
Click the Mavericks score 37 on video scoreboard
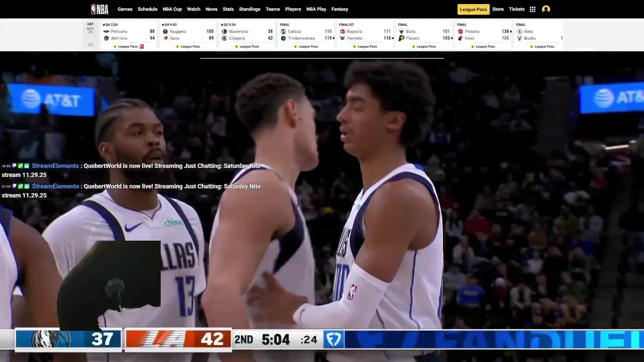(x=102, y=339)
